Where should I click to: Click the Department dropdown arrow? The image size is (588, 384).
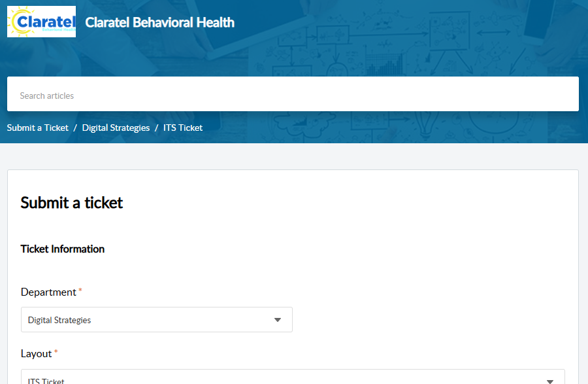coord(278,320)
